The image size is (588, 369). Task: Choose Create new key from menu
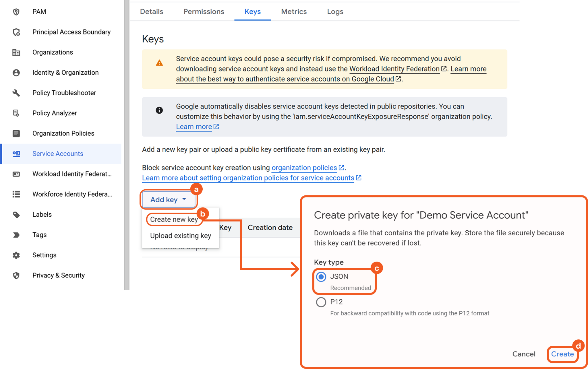(174, 220)
